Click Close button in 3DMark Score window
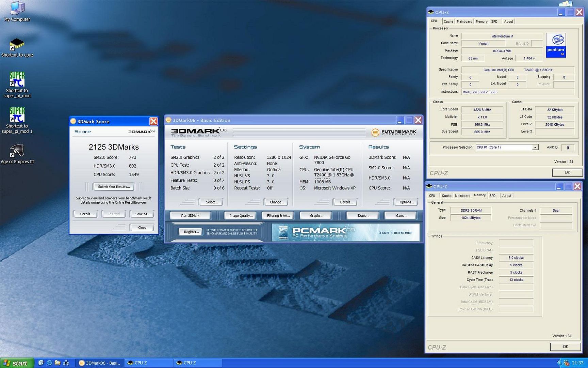Image resolution: width=588 pixels, height=368 pixels. click(142, 228)
